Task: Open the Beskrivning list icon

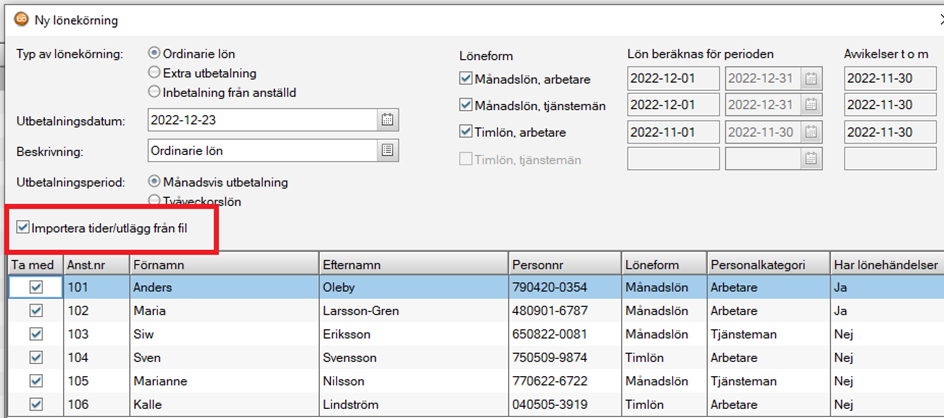Action: click(x=387, y=150)
